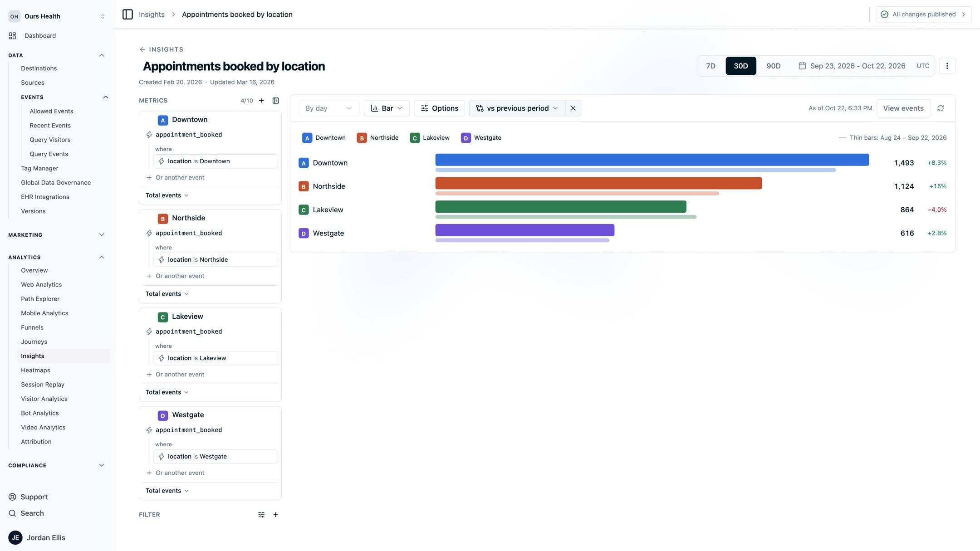Switch to the 7D time range
This screenshot has width=980, height=551.
710,66
